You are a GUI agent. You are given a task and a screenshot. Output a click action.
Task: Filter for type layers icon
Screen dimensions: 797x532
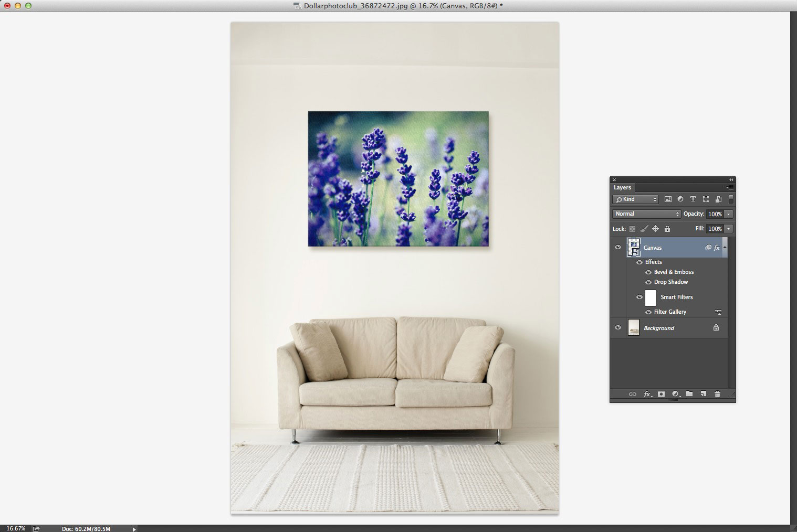(693, 199)
